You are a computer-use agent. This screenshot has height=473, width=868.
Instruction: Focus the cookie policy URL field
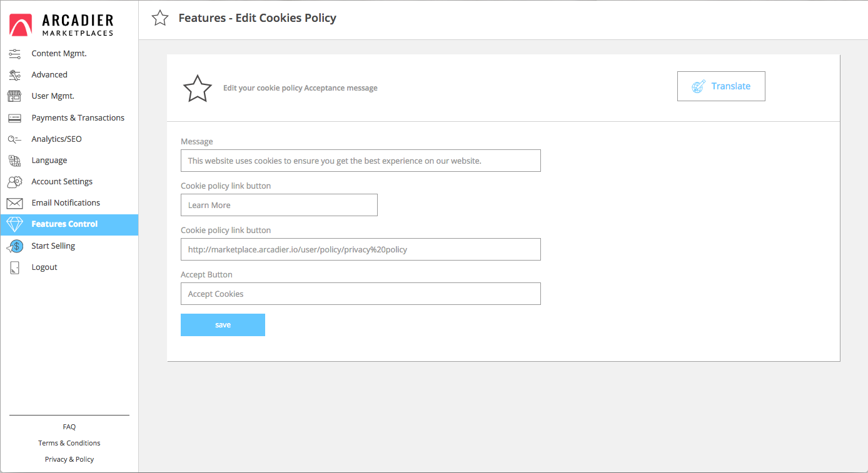(361, 249)
